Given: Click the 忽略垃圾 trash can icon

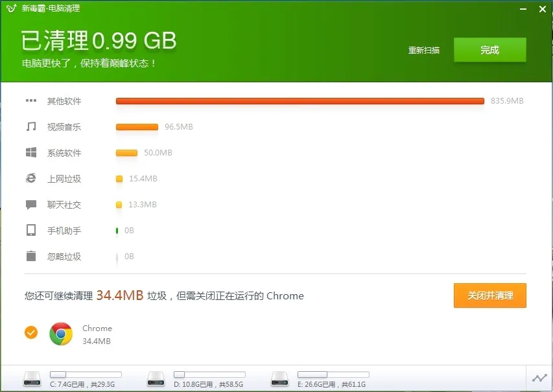Looking at the screenshot, I should tap(31, 256).
